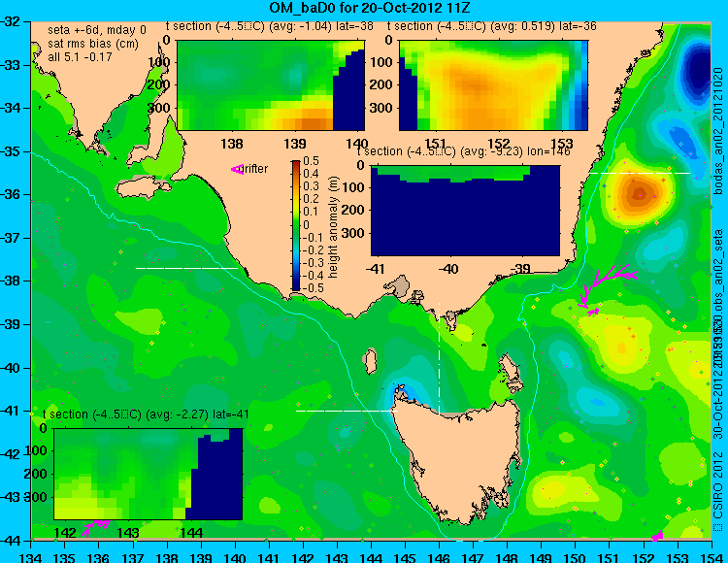Click the title OM_baD0 for 20-Oct-2012 11Z
Viewport: 728px width, 563px height.
click(x=370, y=8)
